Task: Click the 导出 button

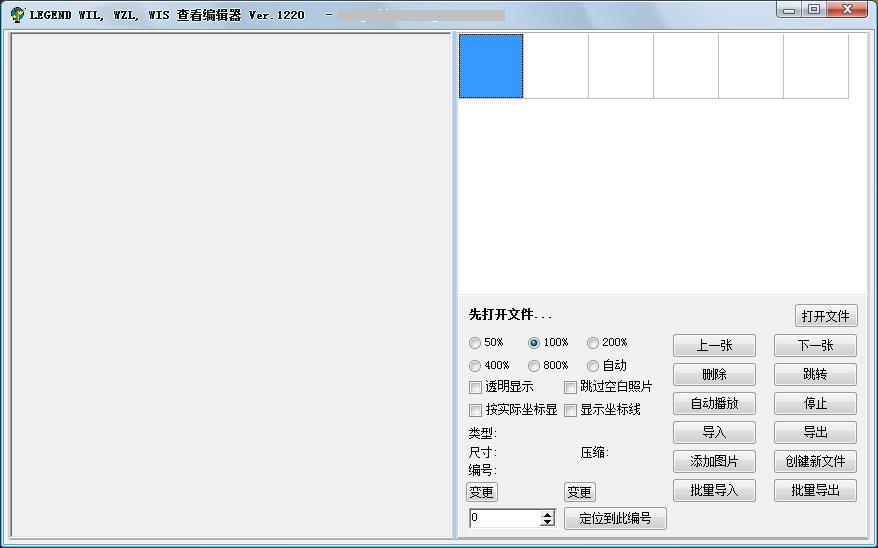Action: pos(815,433)
